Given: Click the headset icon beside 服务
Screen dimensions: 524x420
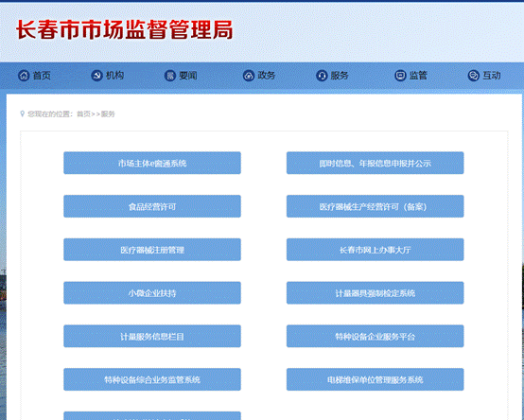Looking at the screenshot, I should pyautogui.click(x=322, y=76).
